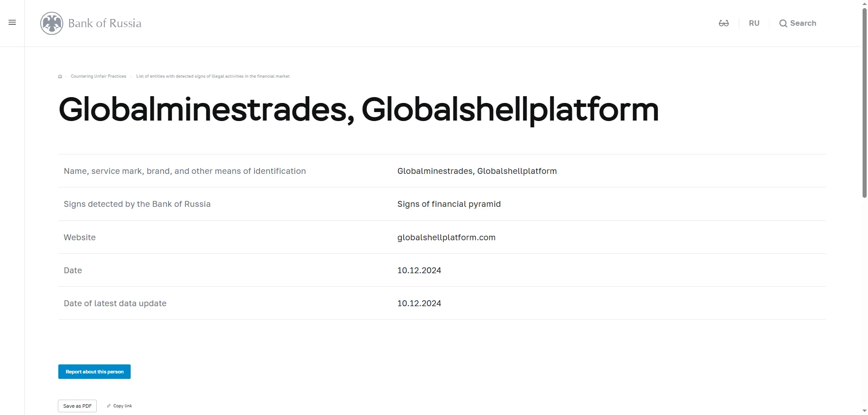Click the Save as PDF button
This screenshot has width=868, height=415.
pyautogui.click(x=77, y=406)
